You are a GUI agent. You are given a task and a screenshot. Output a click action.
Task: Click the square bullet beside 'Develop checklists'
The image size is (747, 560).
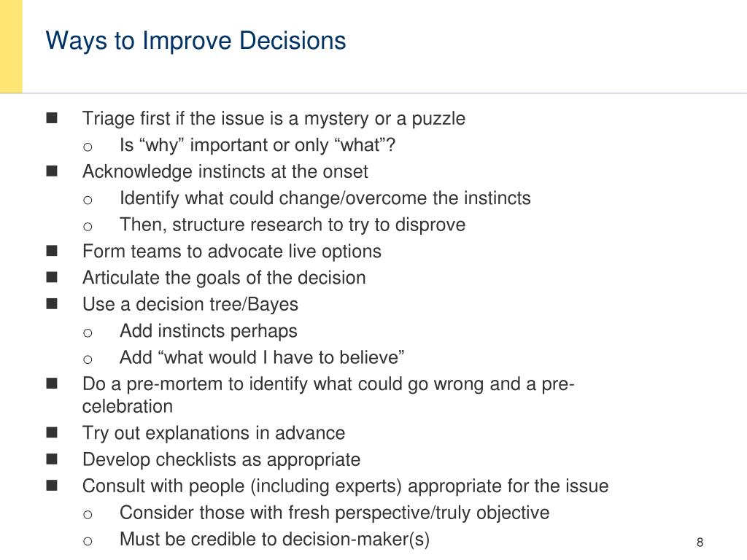[x=52, y=459]
